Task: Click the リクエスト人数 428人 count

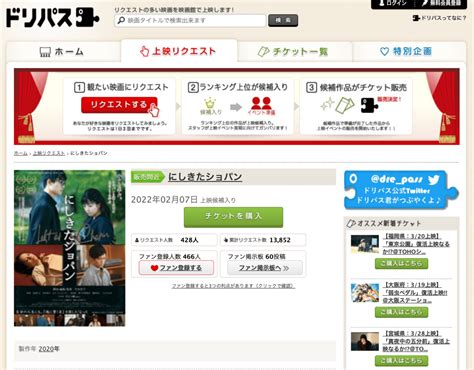Action: click(x=174, y=240)
